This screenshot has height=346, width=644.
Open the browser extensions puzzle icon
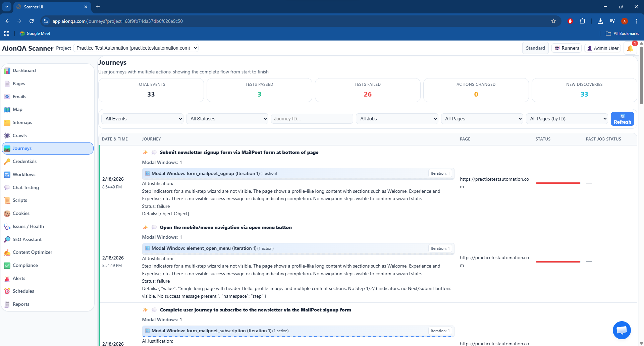583,21
